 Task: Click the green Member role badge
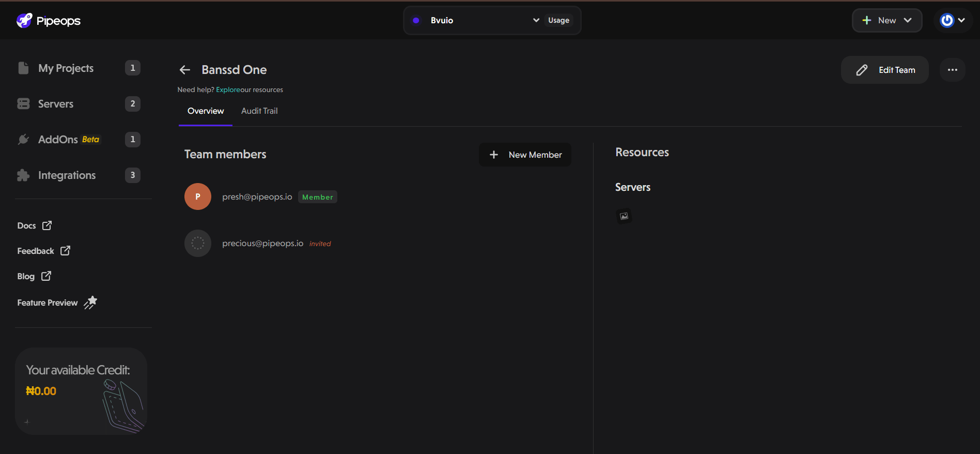(x=318, y=197)
